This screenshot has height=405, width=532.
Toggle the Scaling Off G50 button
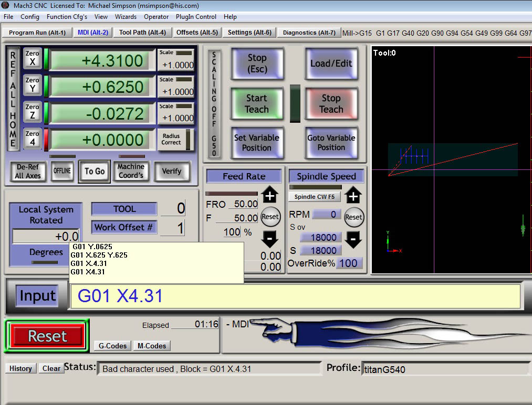(x=214, y=103)
